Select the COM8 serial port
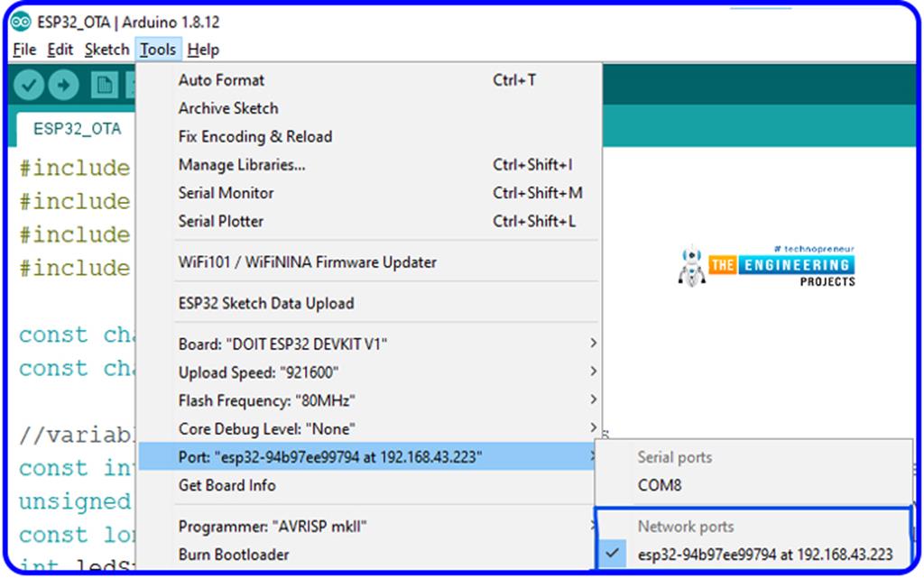This screenshot has height=578, width=924. pos(659,486)
